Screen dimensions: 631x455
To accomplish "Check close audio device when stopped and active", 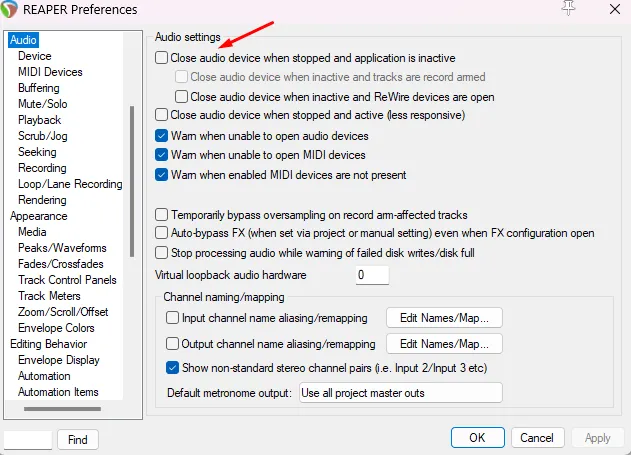I will pos(161,115).
